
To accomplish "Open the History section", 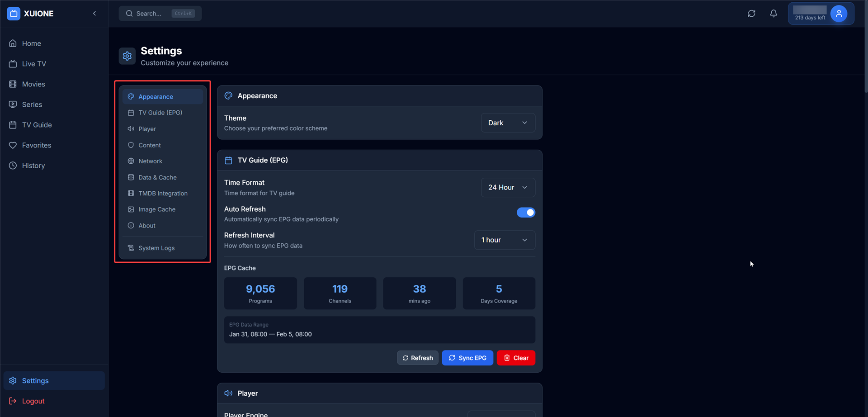I will point(33,166).
